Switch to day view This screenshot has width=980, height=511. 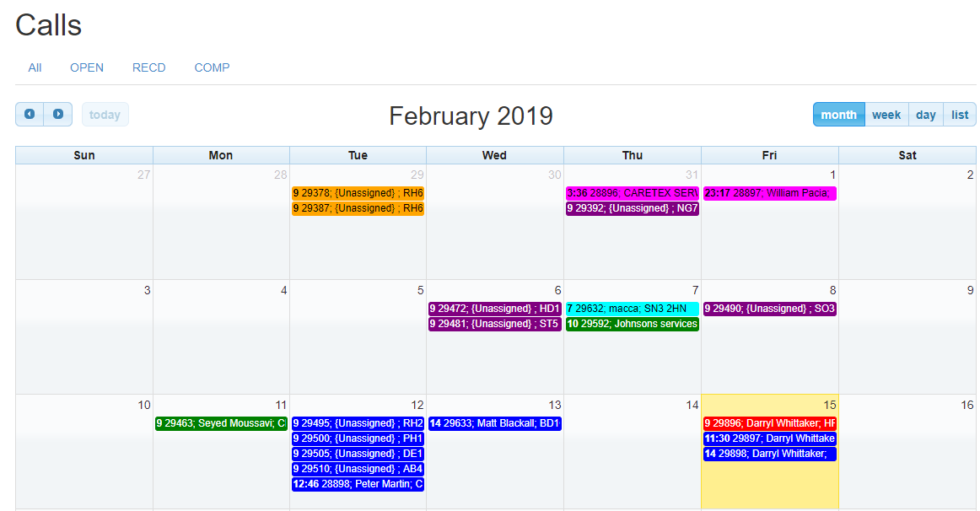point(925,115)
